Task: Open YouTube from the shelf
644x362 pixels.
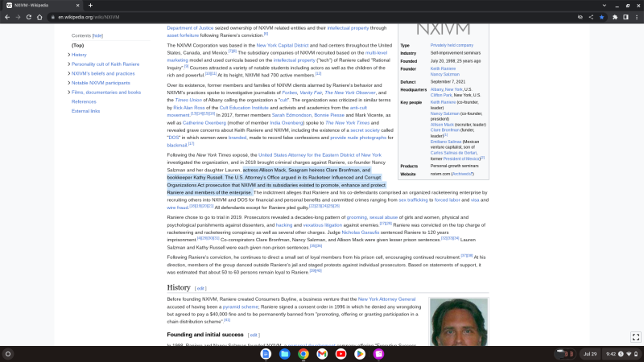Action: pos(341,354)
